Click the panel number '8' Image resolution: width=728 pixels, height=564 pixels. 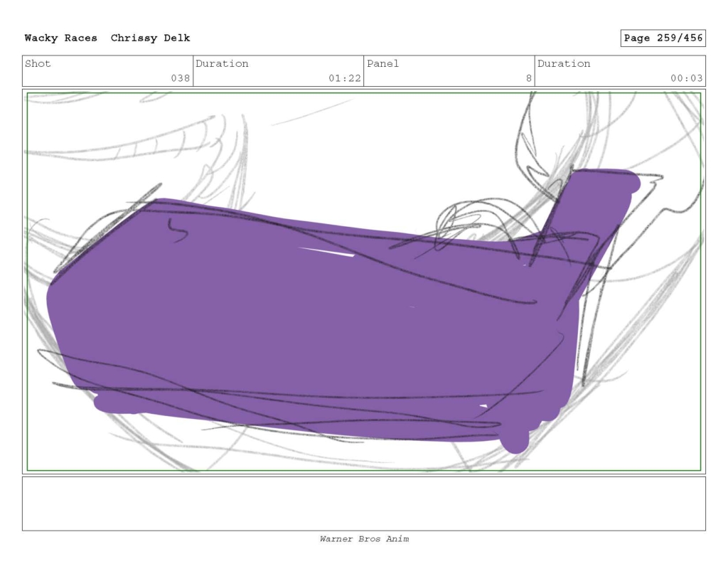529,78
